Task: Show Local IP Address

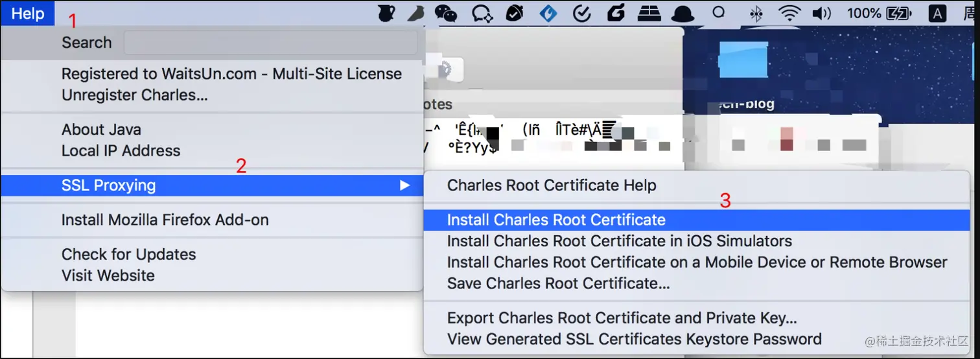Action: 121,150
